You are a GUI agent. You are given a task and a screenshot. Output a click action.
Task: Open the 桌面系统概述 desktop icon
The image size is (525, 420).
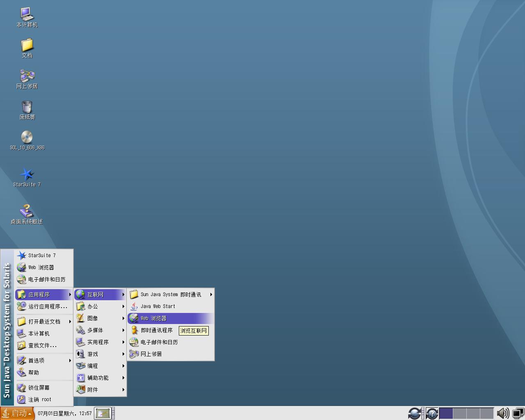point(27,214)
